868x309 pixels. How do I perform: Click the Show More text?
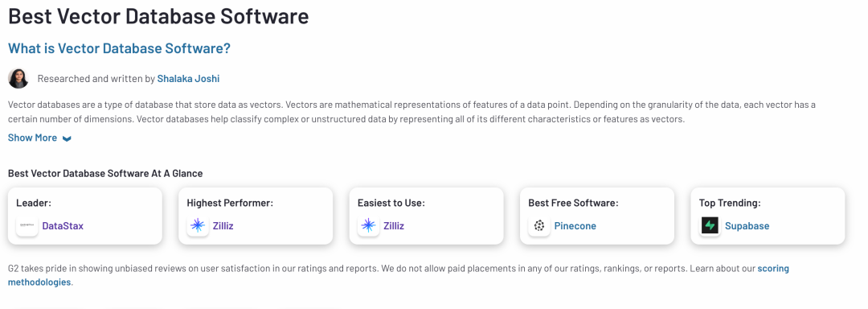tap(32, 138)
